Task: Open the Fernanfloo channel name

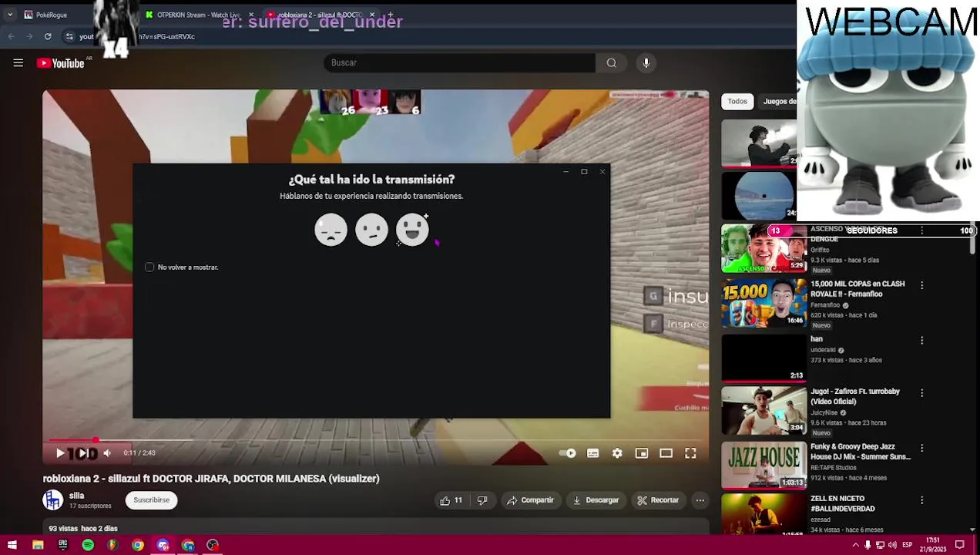Action: click(826, 305)
